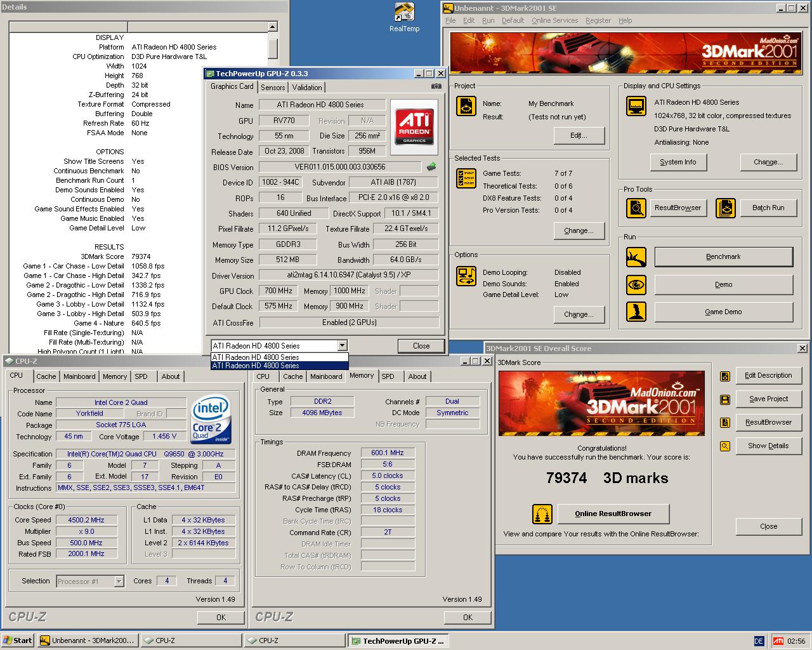This screenshot has height=650, width=812.
Task: Click Show Details button in score window
Action: click(768, 446)
